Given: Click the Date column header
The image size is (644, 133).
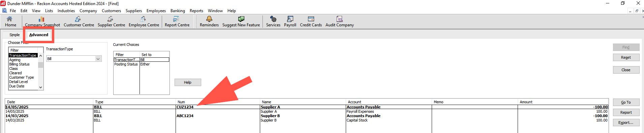Looking at the screenshot, I should click(49, 102).
